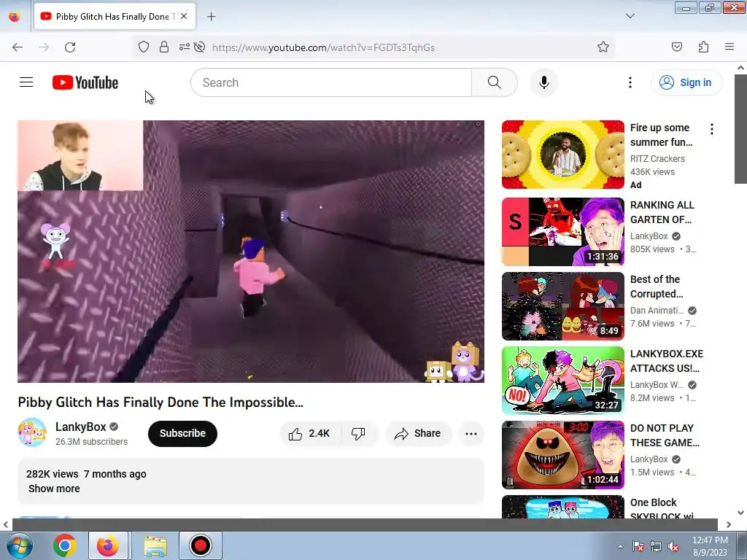Click muted volume tray icon
Viewport: 747px width, 560px height.
(673, 547)
